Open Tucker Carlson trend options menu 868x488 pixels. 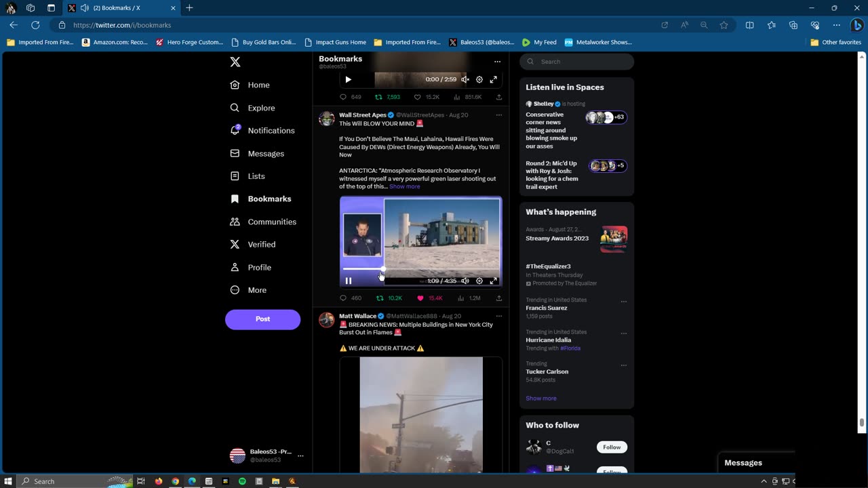click(x=624, y=365)
